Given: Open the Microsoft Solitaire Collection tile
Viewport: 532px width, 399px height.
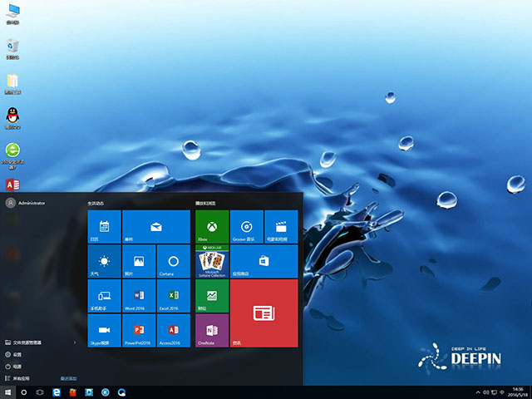Looking at the screenshot, I should click(211, 261).
